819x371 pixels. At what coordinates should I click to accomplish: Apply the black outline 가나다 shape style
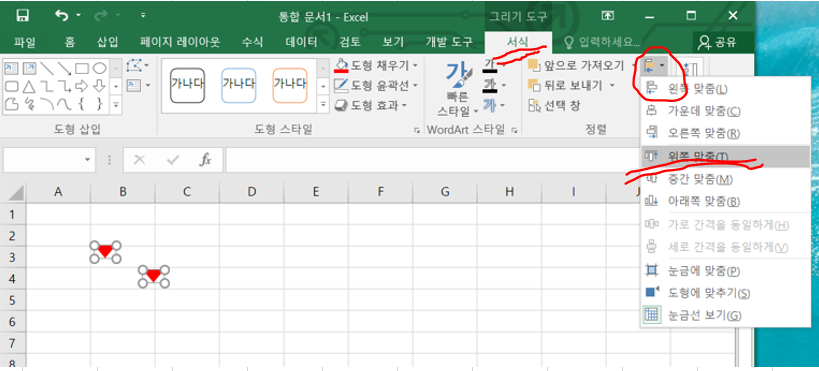tap(188, 85)
